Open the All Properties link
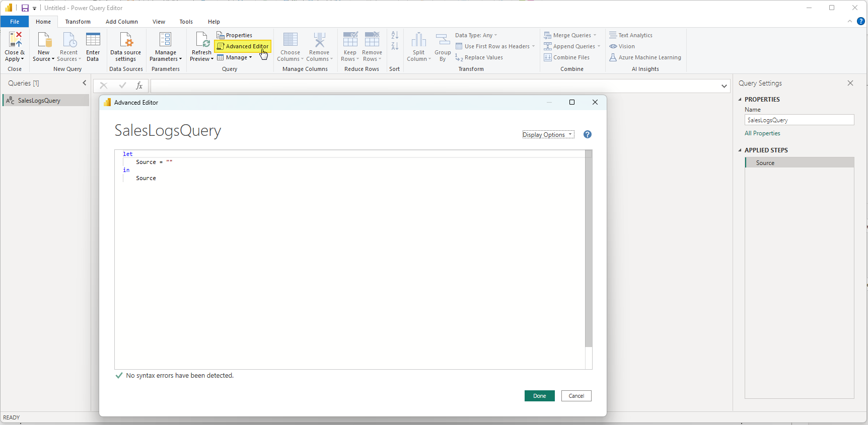Image resolution: width=868 pixels, height=425 pixels. (762, 133)
